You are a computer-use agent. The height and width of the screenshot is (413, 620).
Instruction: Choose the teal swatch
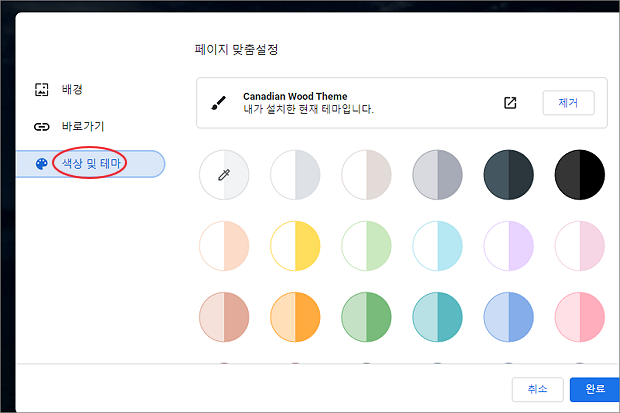[437, 317]
